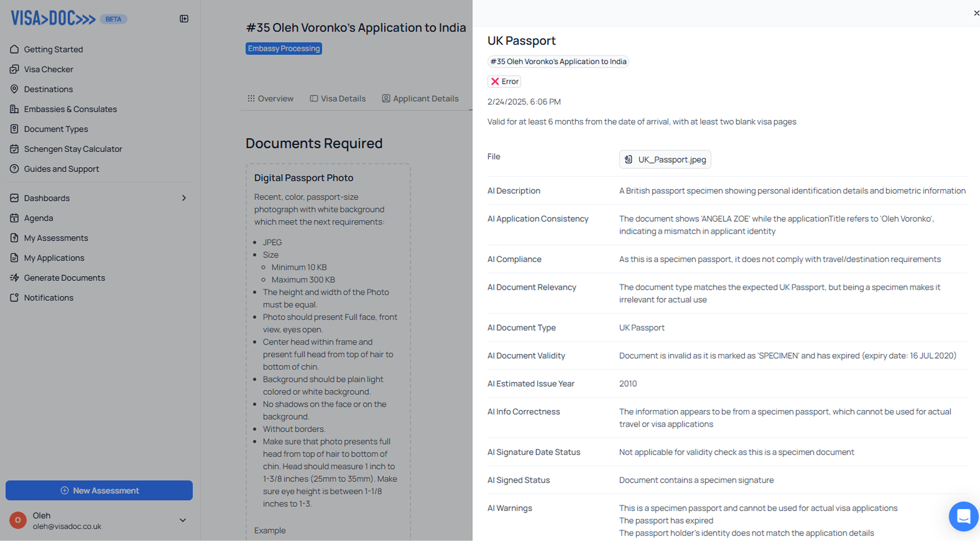Open Notifications from sidebar icon

pyautogui.click(x=14, y=297)
